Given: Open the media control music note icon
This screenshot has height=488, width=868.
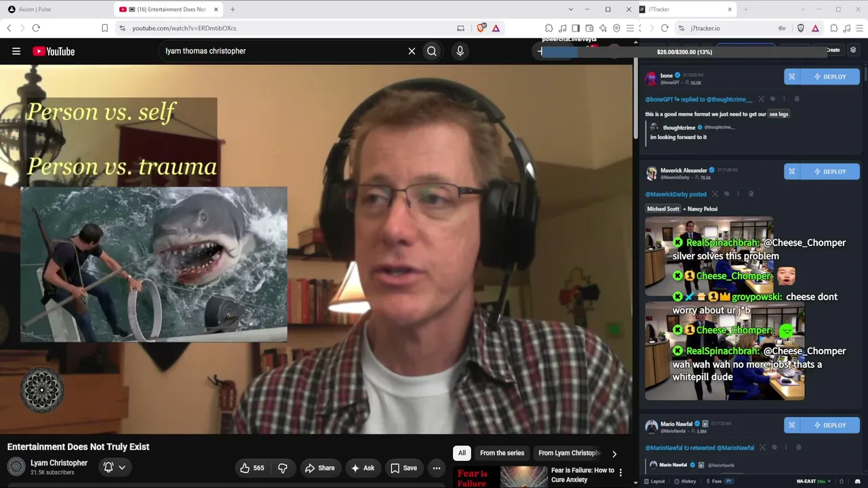Looking at the screenshot, I should pos(562,28).
